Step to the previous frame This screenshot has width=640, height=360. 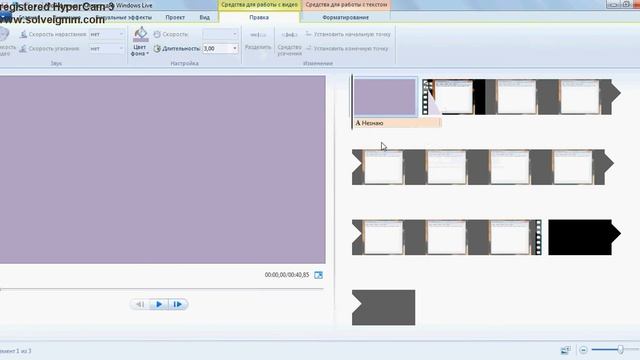pyautogui.click(x=140, y=304)
